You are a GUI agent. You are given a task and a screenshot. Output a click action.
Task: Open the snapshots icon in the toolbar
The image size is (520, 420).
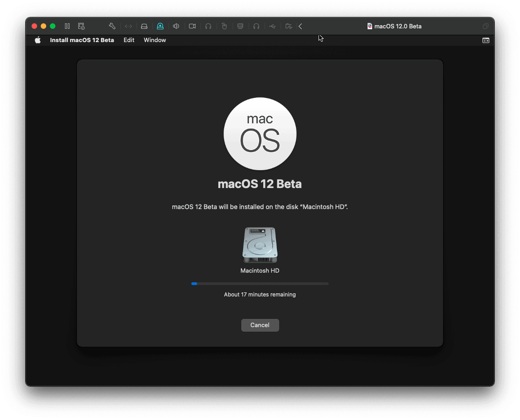click(x=81, y=26)
